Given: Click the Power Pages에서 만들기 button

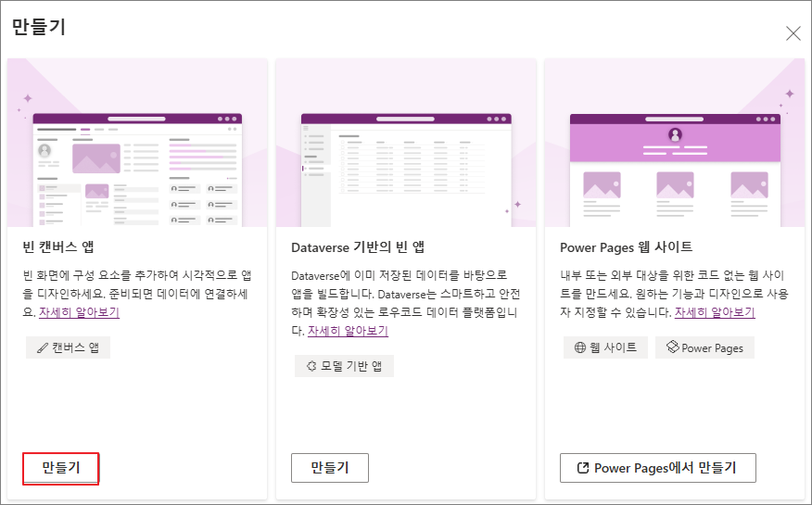Looking at the screenshot, I should pyautogui.click(x=658, y=468).
